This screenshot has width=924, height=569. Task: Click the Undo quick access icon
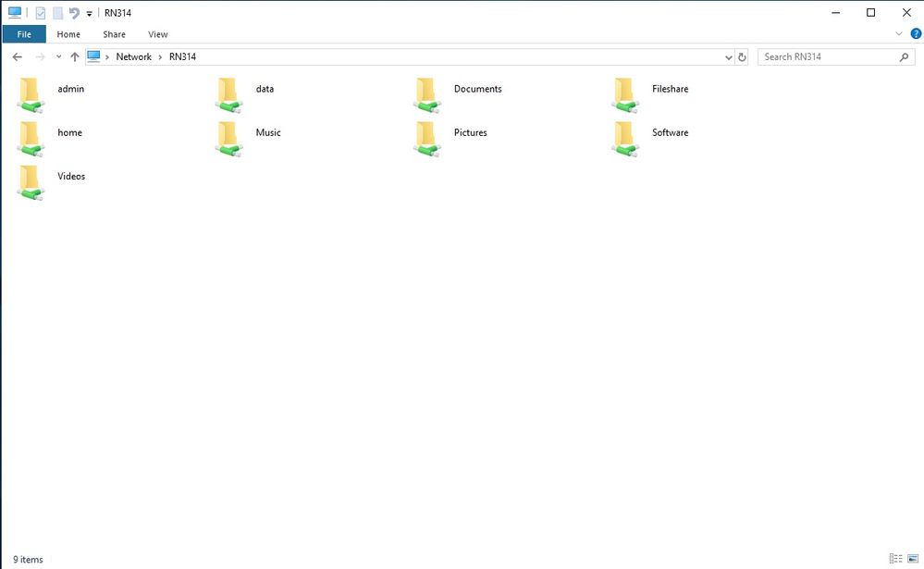[74, 13]
